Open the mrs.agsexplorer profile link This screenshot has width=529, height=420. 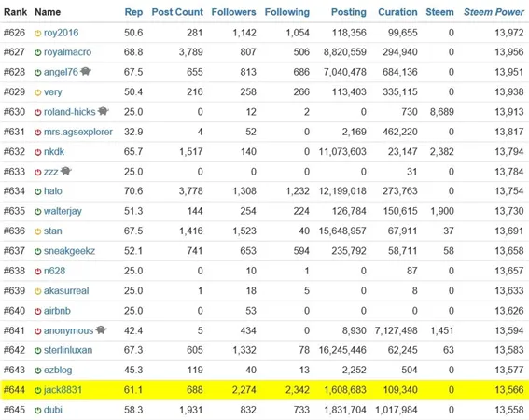coord(78,132)
